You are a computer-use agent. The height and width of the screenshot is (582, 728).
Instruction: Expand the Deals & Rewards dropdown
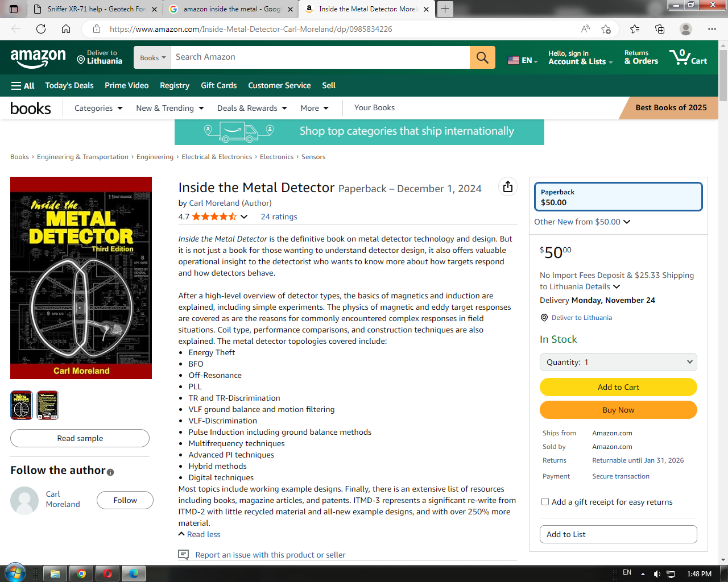[x=252, y=108]
